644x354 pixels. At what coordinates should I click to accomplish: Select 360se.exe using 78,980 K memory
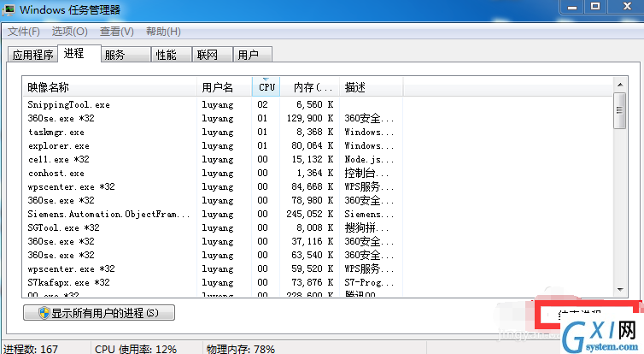(213, 201)
